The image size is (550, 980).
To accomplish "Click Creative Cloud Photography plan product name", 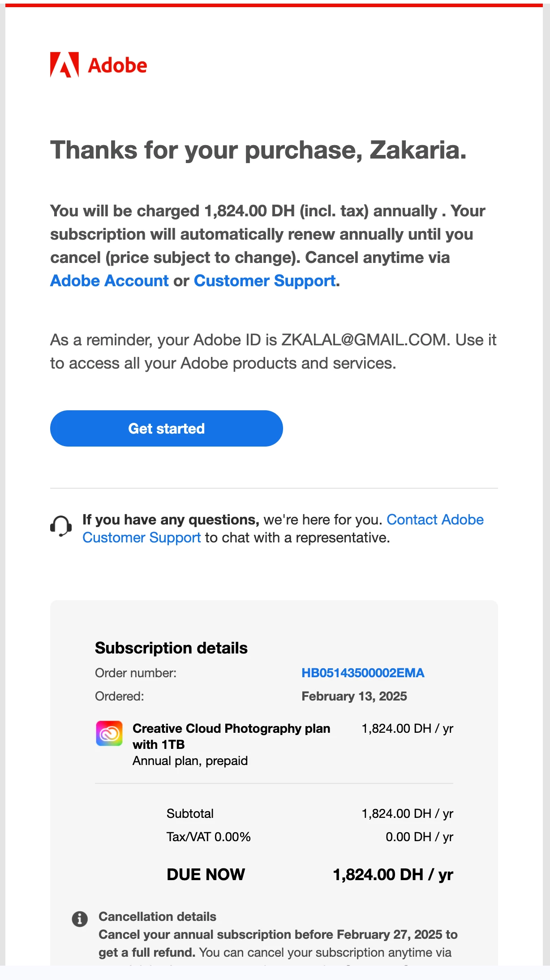I will coord(232,736).
